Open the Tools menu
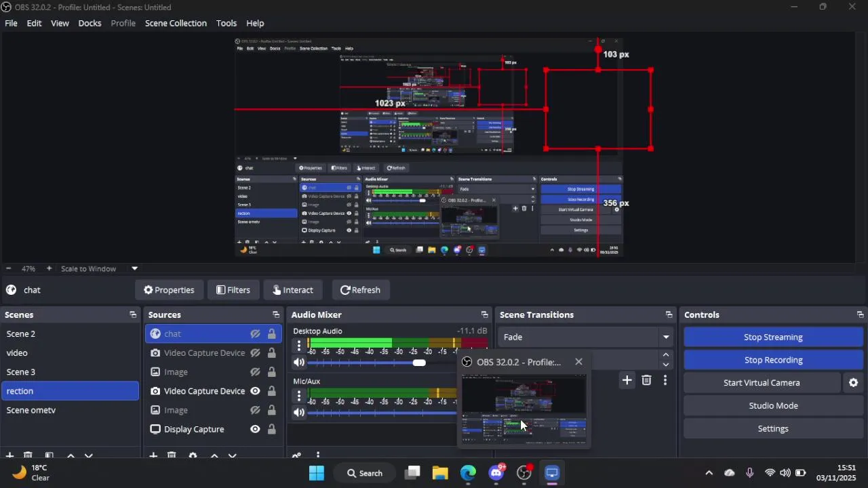The image size is (868, 488). (226, 23)
